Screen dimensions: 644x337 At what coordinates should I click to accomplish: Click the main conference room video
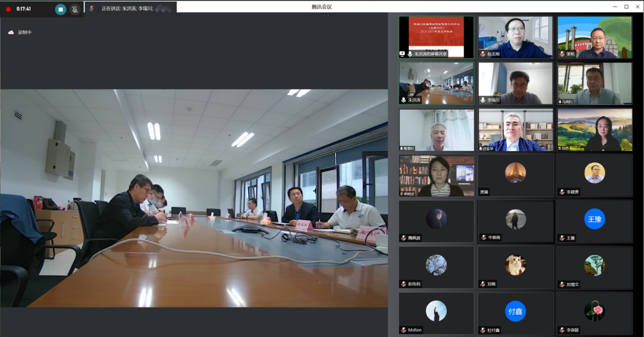pyautogui.click(x=194, y=198)
